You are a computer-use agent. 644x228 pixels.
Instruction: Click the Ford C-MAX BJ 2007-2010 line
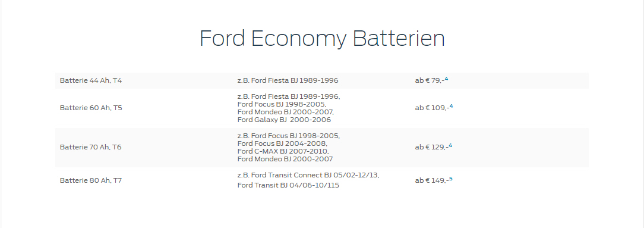(283, 151)
